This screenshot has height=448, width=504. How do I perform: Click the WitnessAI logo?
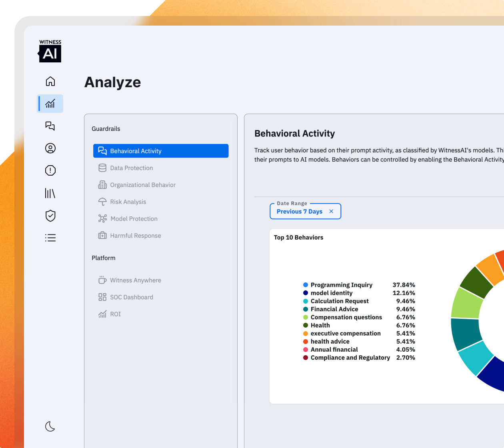pos(50,51)
